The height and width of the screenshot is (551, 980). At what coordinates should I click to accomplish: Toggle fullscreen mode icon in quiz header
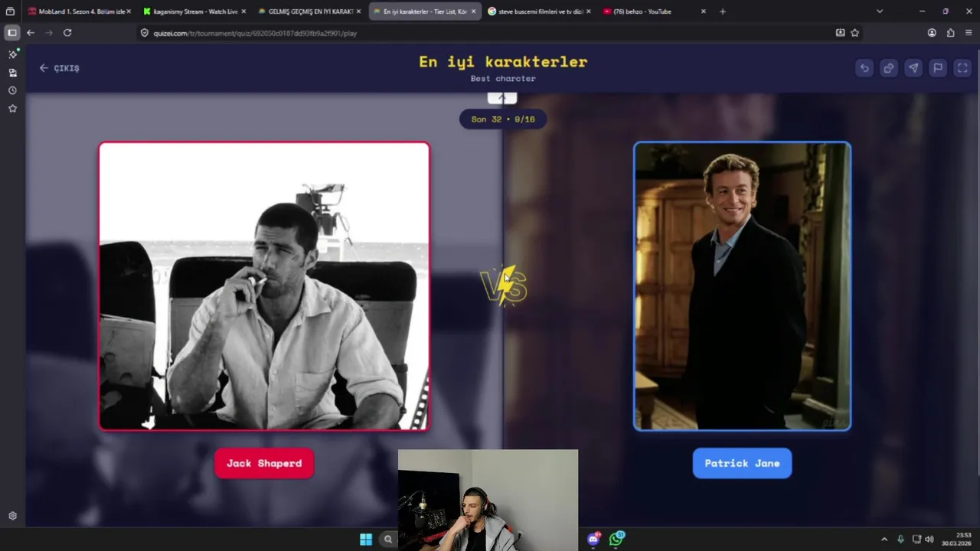[962, 68]
